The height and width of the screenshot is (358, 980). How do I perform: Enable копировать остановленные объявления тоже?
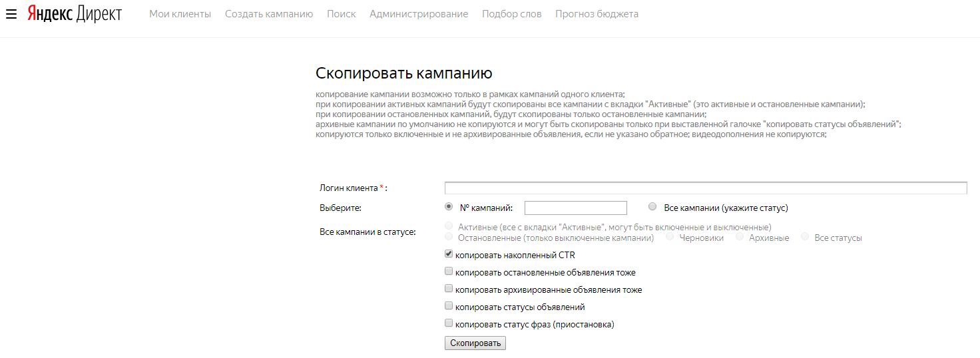[449, 271]
